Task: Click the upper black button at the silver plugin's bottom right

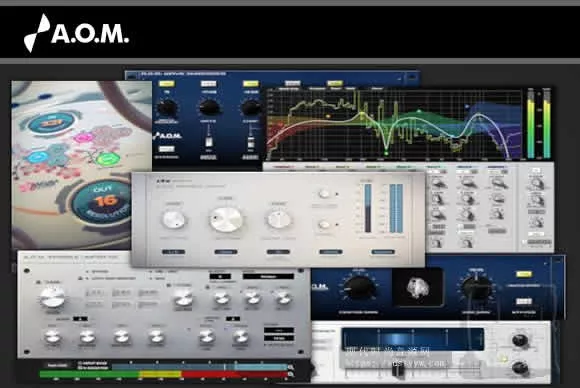Action: coord(279,330)
